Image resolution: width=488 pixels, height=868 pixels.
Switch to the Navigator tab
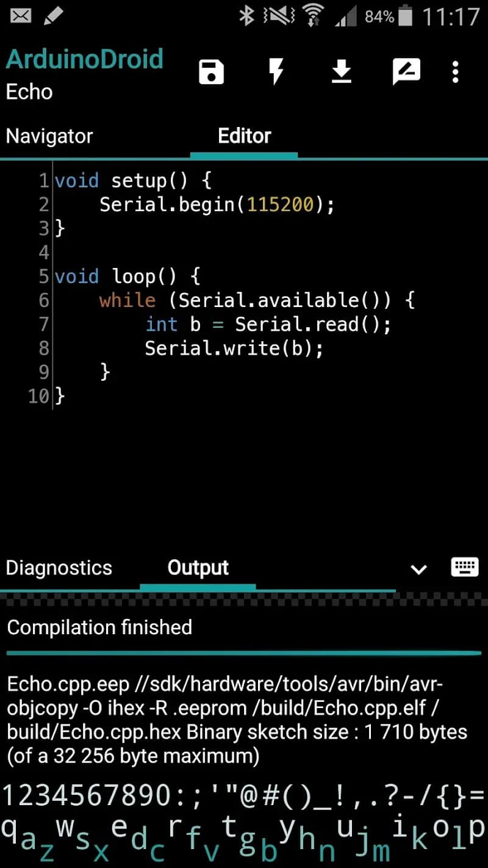[x=49, y=136]
